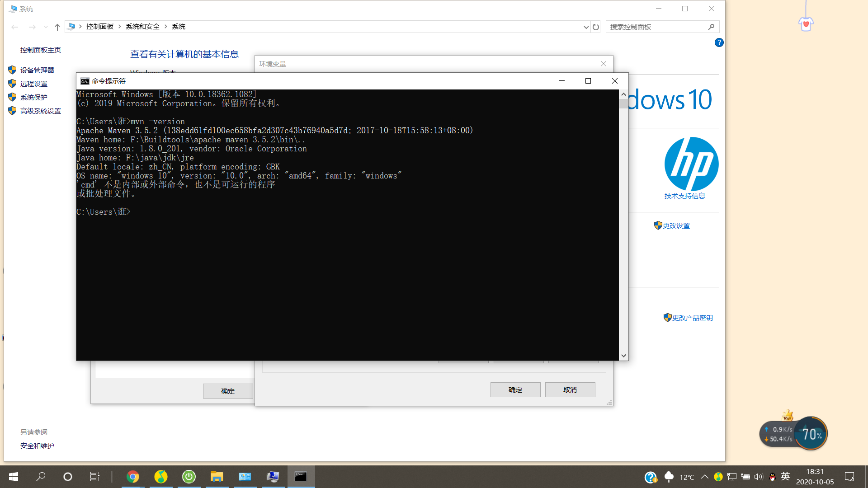Select System and Security breadcrumb
The width and height of the screenshot is (868, 488).
click(x=143, y=27)
